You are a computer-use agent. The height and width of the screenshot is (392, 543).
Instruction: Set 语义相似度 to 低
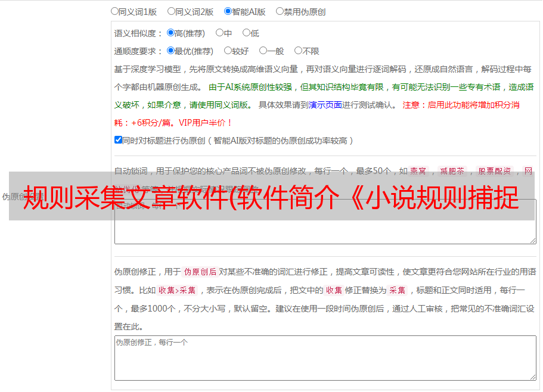pyautogui.click(x=246, y=33)
